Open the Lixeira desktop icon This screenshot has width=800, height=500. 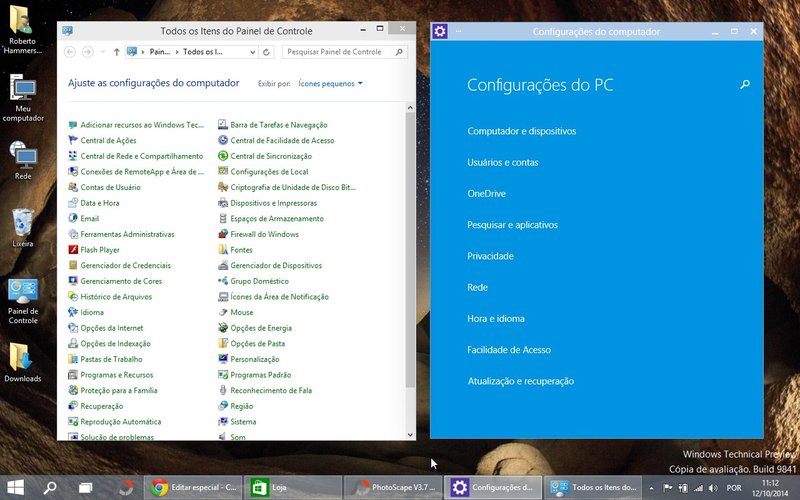point(22,228)
